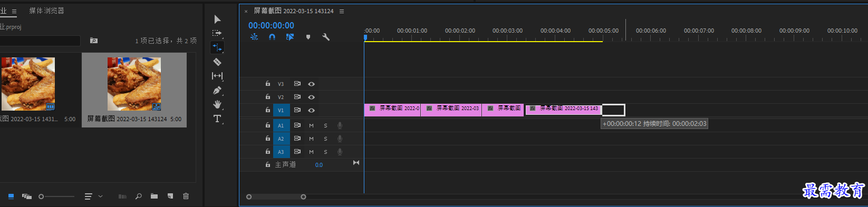
Task: Activate the Ripple Edit tool
Action: (217, 47)
